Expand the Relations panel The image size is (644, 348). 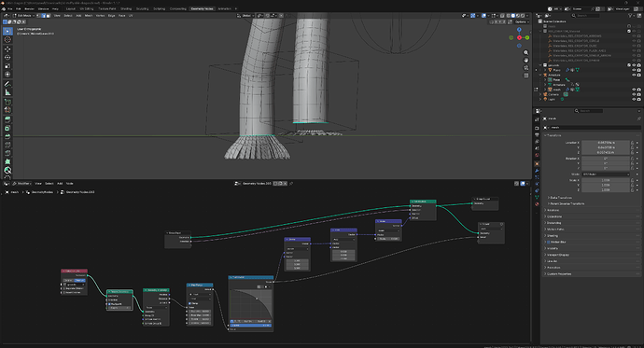point(552,210)
